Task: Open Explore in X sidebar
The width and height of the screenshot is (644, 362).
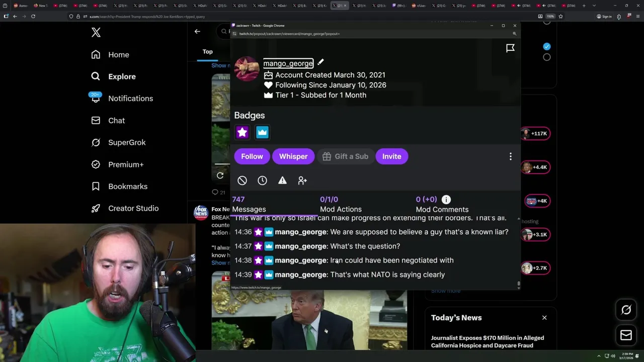Action: tap(114, 76)
